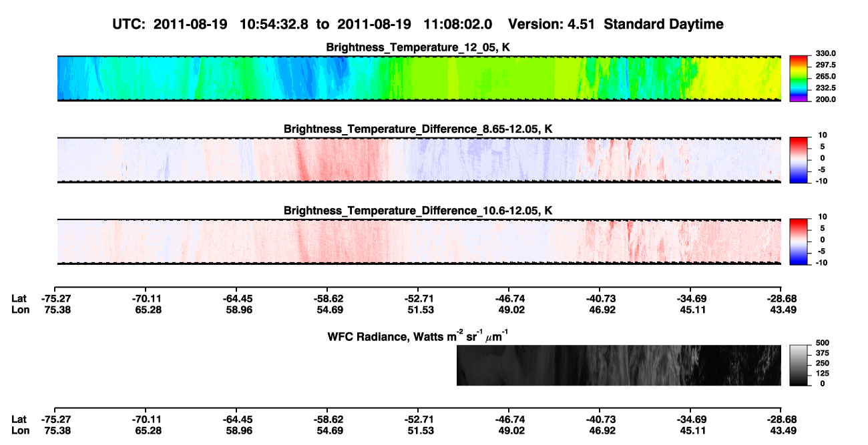Select the grayscale WFC Radiance image
Screen dimensions: 868x445
(x=619, y=365)
